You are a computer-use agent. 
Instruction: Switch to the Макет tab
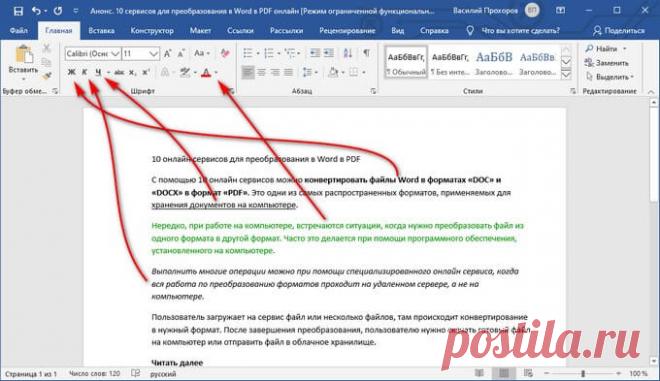point(200,30)
